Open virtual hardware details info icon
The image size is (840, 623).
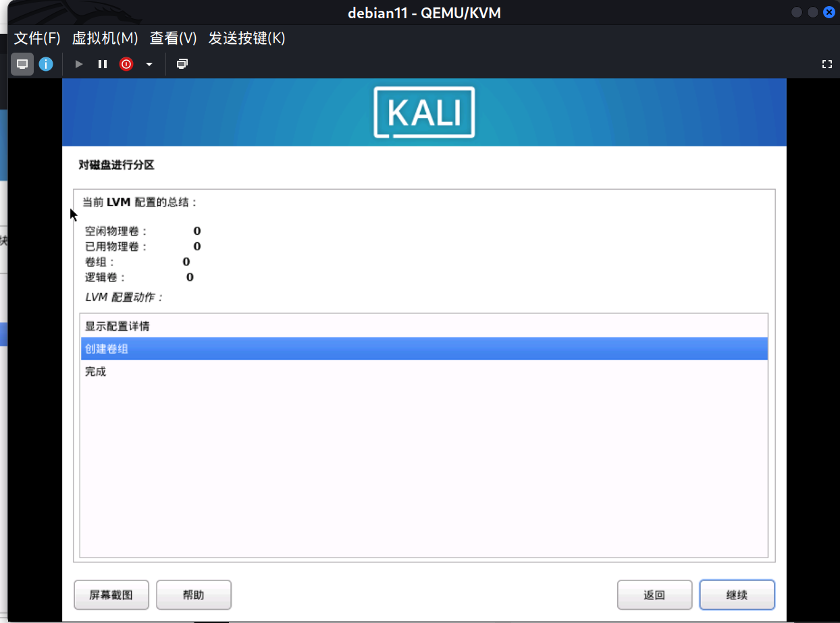(x=45, y=64)
